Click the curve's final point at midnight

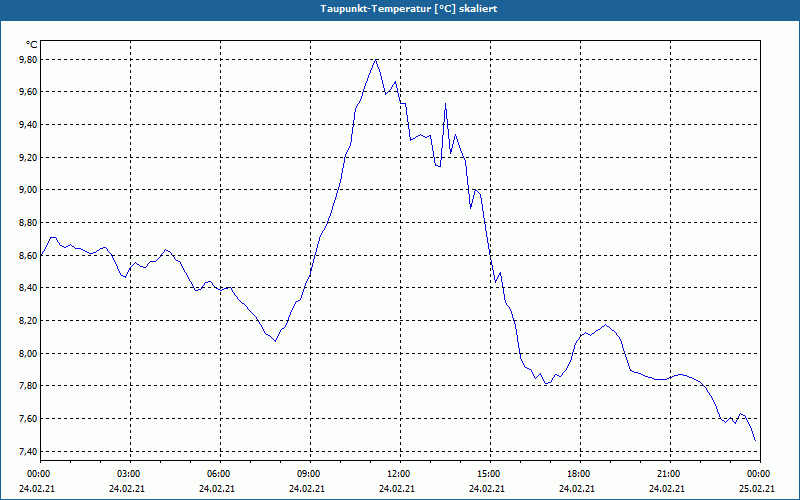756,441
